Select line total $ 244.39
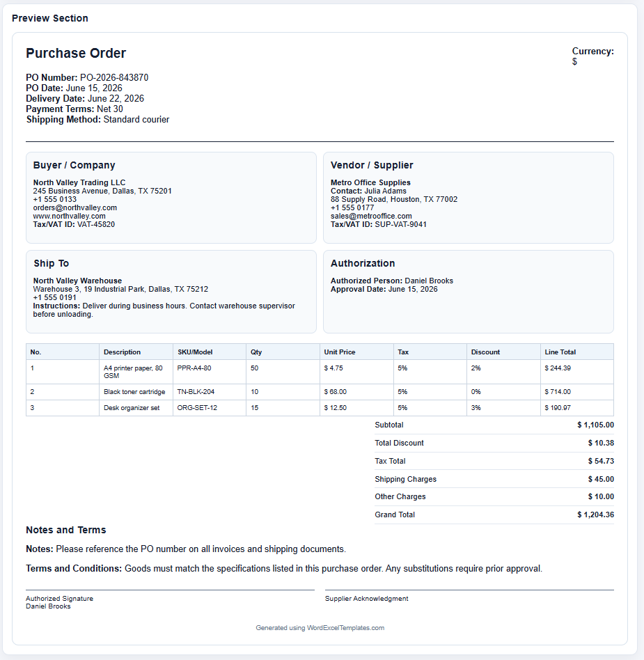Image resolution: width=644 pixels, height=660 pixels. pos(558,368)
